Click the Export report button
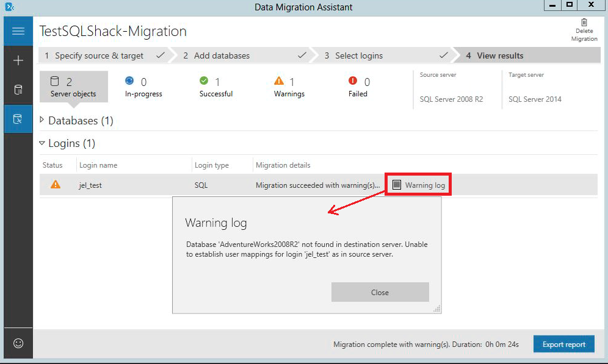608x364 pixels. tap(563, 344)
